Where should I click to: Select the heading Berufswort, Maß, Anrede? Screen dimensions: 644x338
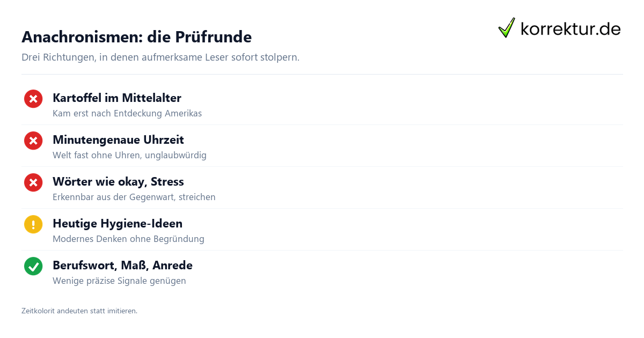click(x=122, y=265)
